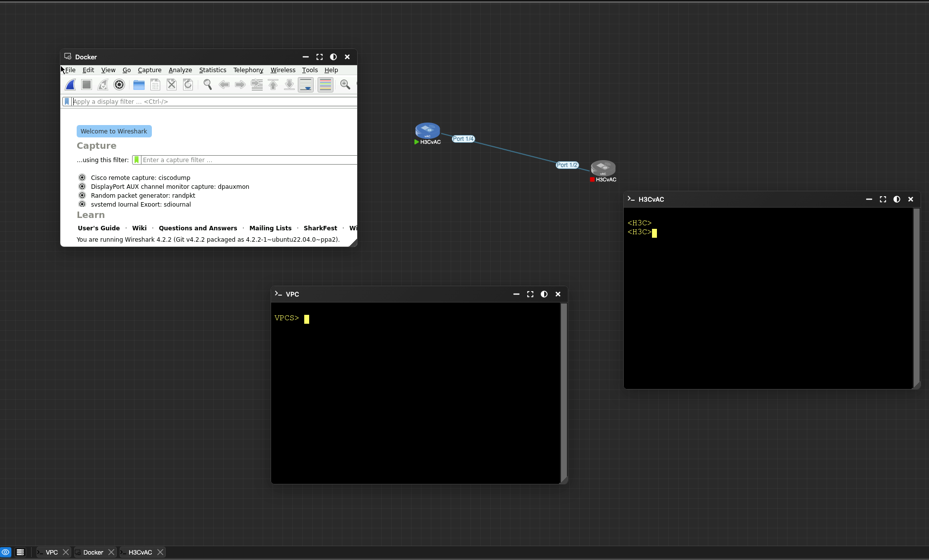Open Capture options gear icon
The width and height of the screenshot is (929, 560).
point(119,85)
